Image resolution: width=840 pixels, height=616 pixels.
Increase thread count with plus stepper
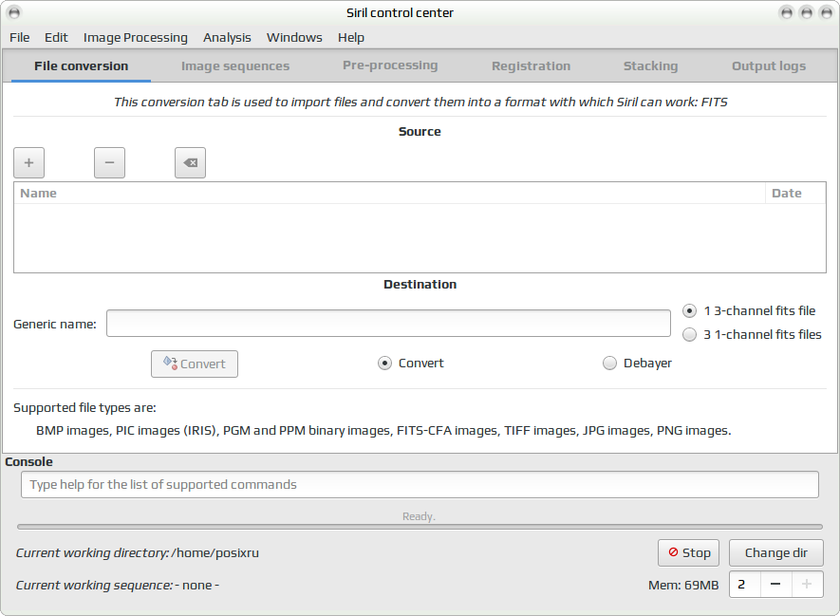pos(807,585)
